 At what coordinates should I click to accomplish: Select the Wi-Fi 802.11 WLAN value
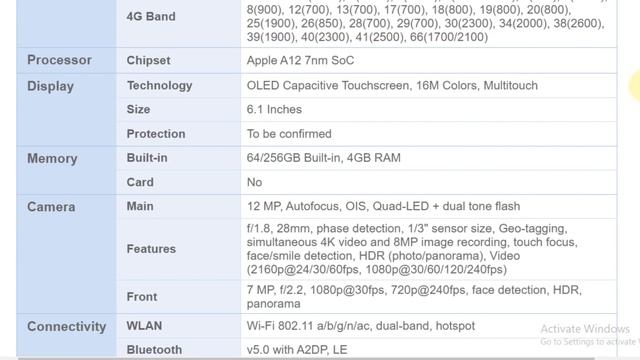(x=360, y=326)
